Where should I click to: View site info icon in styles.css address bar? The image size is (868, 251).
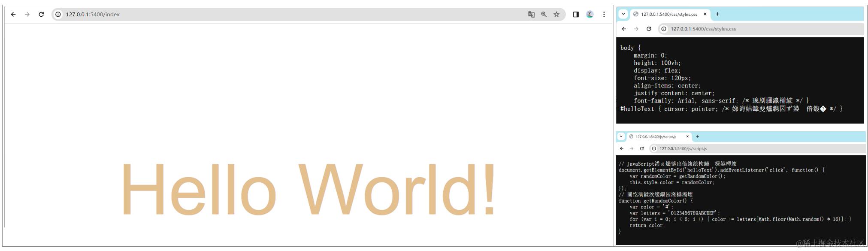(664, 29)
